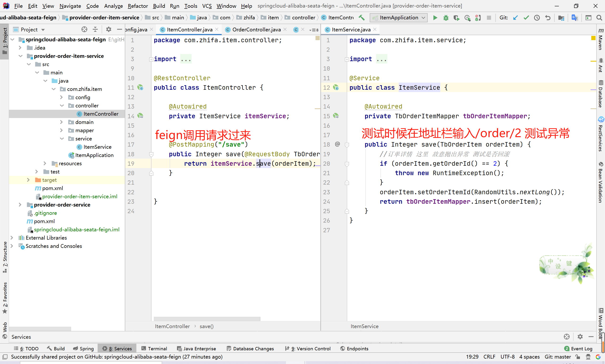Toggle the Database tool window

coord(601,94)
